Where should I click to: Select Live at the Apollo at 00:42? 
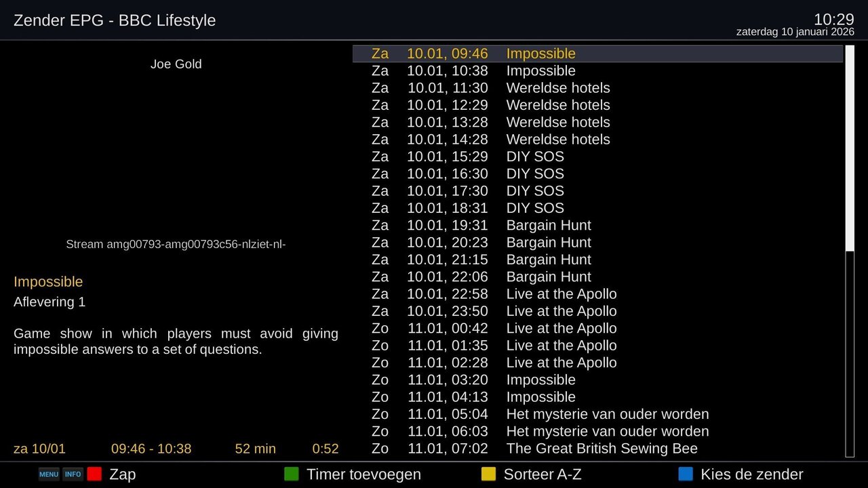click(x=597, y=329)
